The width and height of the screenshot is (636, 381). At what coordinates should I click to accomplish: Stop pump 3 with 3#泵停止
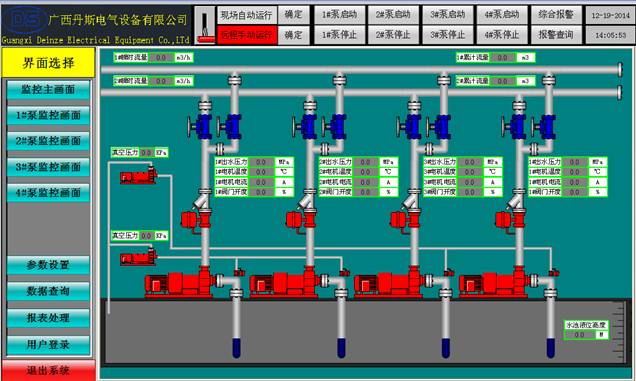click(448, 35)
